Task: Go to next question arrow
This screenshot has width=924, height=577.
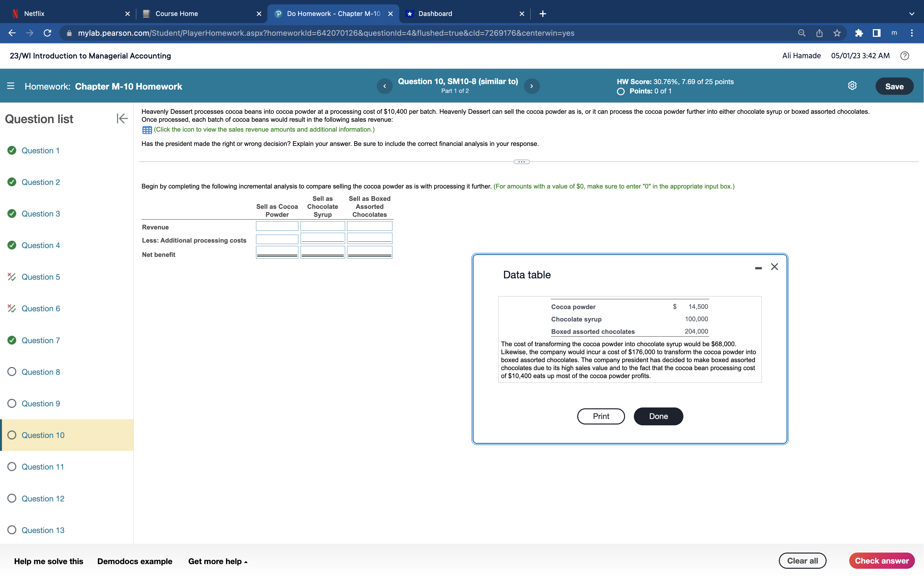Action: (532, 86)
